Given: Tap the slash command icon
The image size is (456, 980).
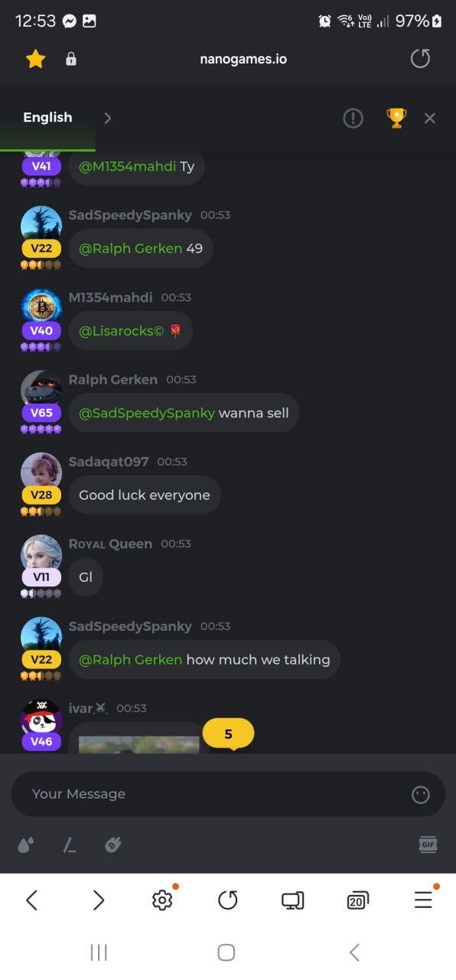Looking at the screenshot, I should coord(70,845).
